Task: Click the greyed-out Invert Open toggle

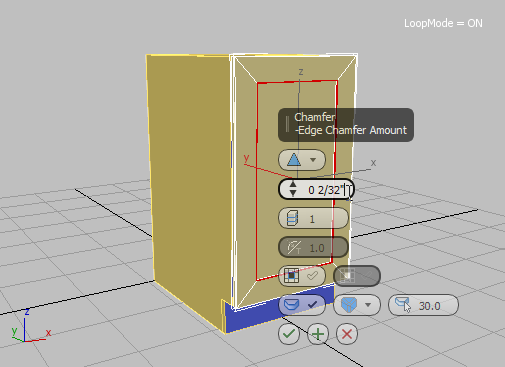Action: click(357, 276)
